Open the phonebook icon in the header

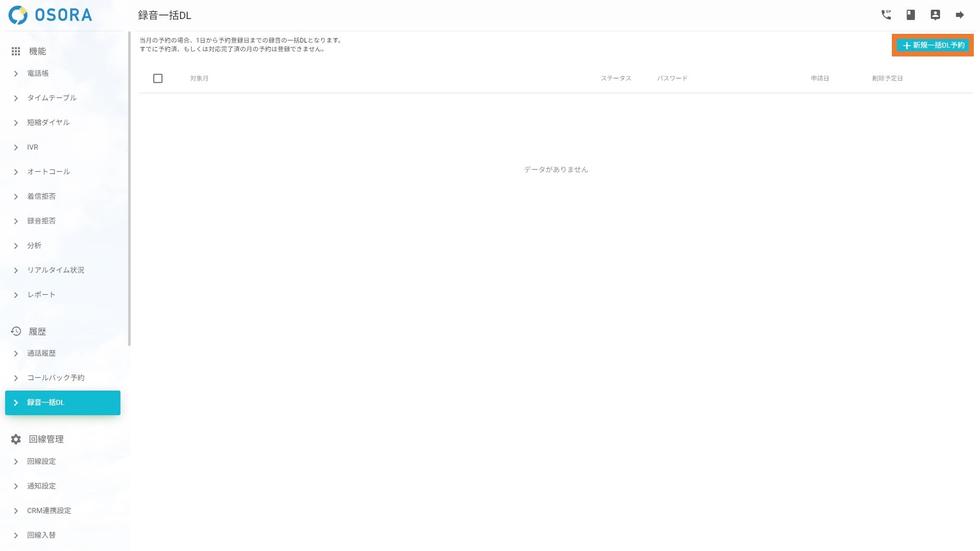911,15
